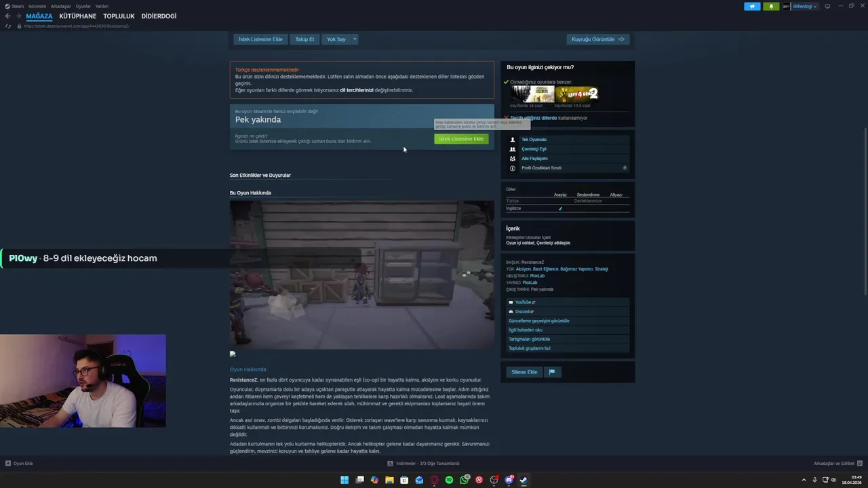Switch to the MAĞAZA tab
The width and height of the screenshot is (868, 488).
tap(39, 16)
